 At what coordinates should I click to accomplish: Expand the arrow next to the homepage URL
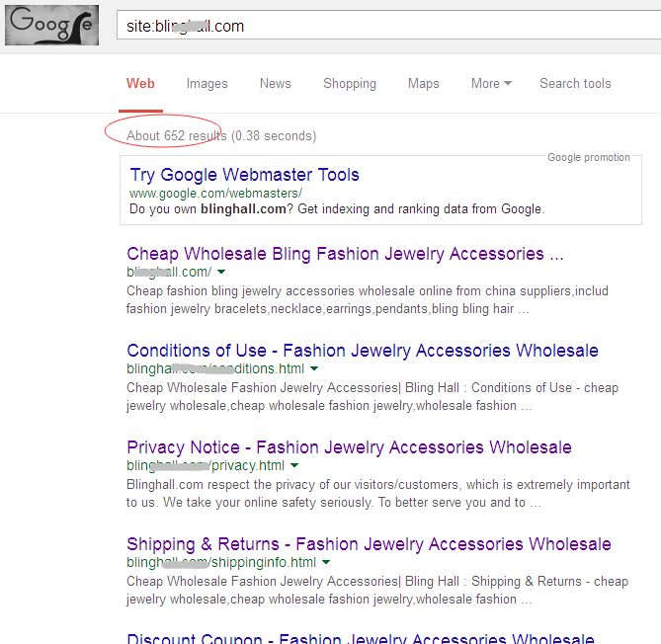[x=221, y=272]
